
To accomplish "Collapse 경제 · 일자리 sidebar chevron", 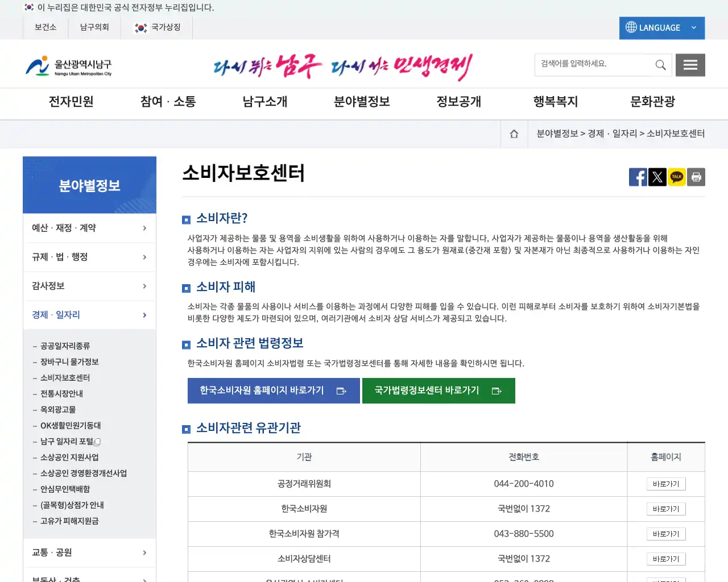I will 144,315.
